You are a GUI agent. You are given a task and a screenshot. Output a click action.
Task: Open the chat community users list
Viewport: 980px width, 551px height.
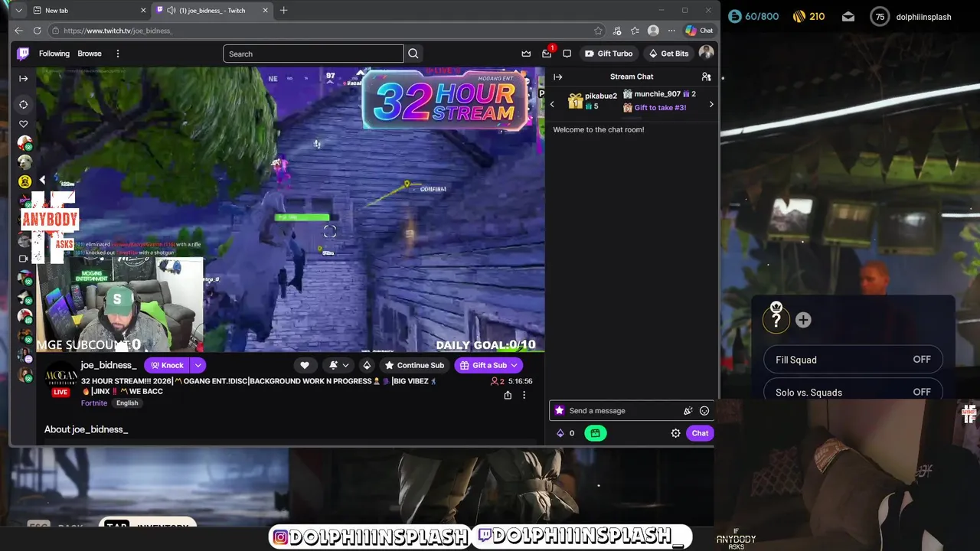(706, 77)
